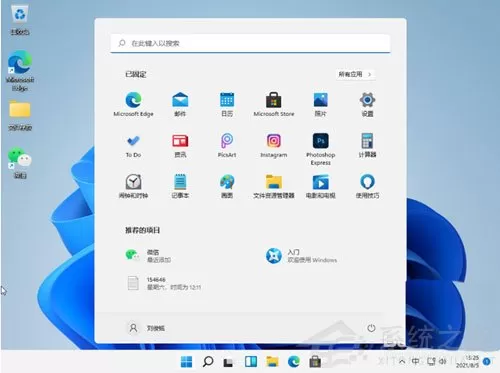The width and height of the screenshot is (500, 373).
Task: Open the Settings gear app
Action: point(367,104)
